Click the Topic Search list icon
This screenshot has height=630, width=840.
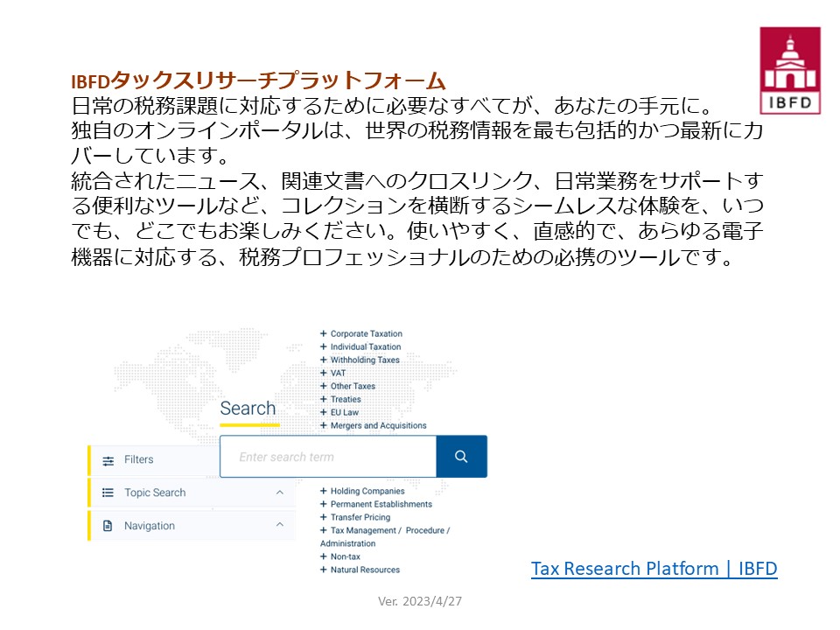pyautogui.click(x=108, y=493)
